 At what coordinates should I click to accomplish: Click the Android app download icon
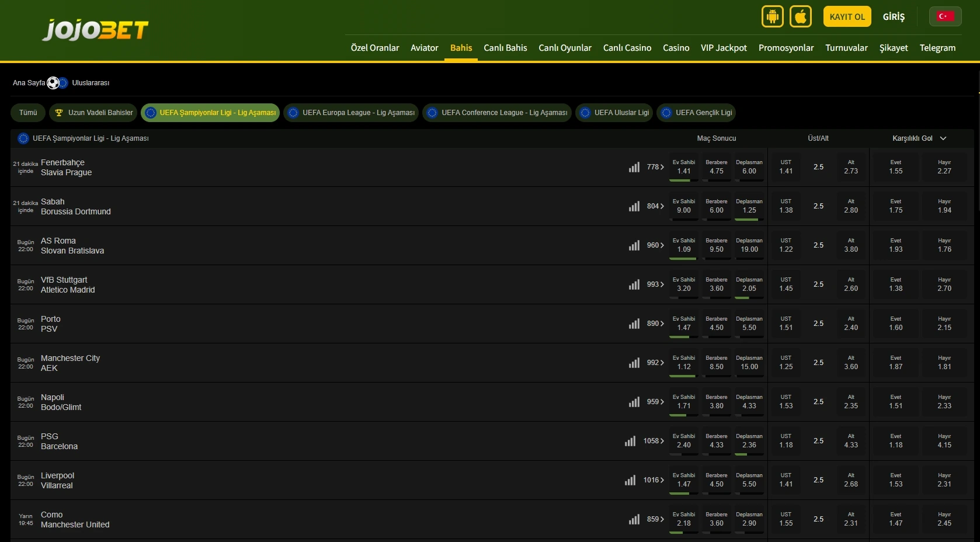pos(772,16)
